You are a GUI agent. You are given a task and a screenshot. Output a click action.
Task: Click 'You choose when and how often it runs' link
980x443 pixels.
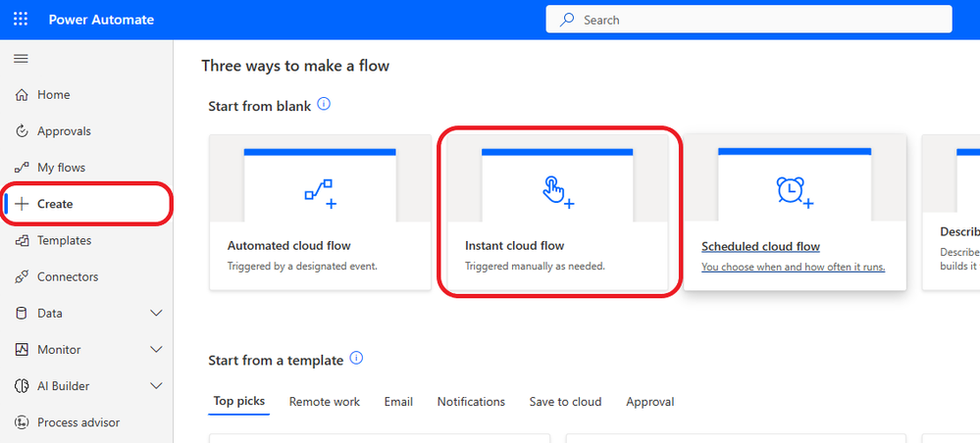[x=794, y=268]
